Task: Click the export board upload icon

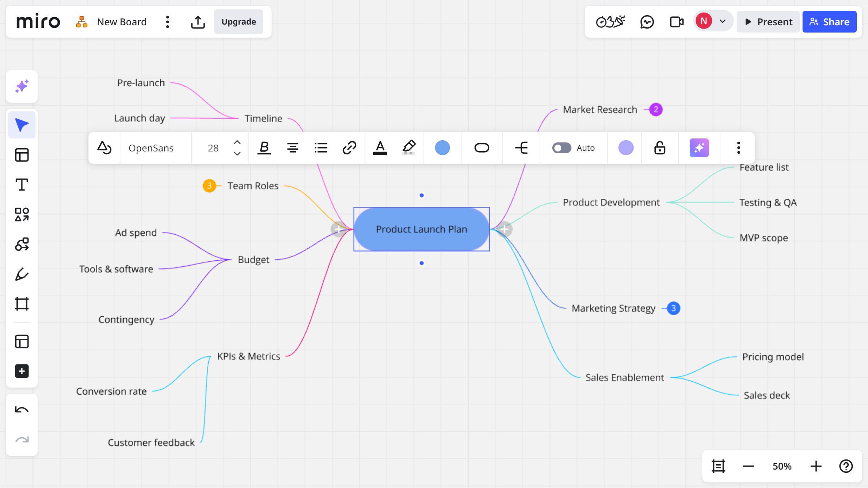Action: pos(198,22)
